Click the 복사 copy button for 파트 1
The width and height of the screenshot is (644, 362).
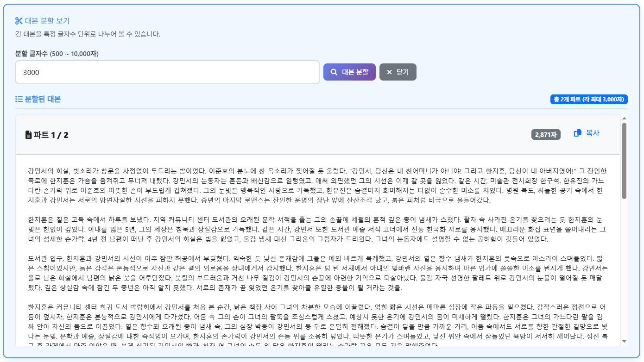pyautogui.click(x=587, y=133)
